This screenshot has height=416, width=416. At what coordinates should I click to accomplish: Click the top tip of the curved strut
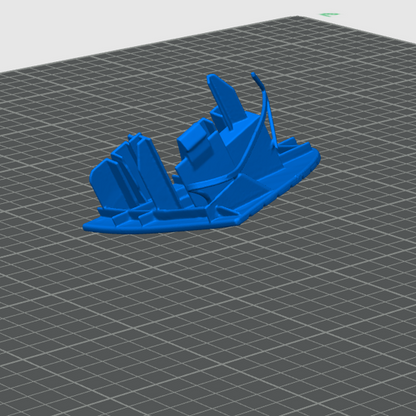[x=254, y=74]
